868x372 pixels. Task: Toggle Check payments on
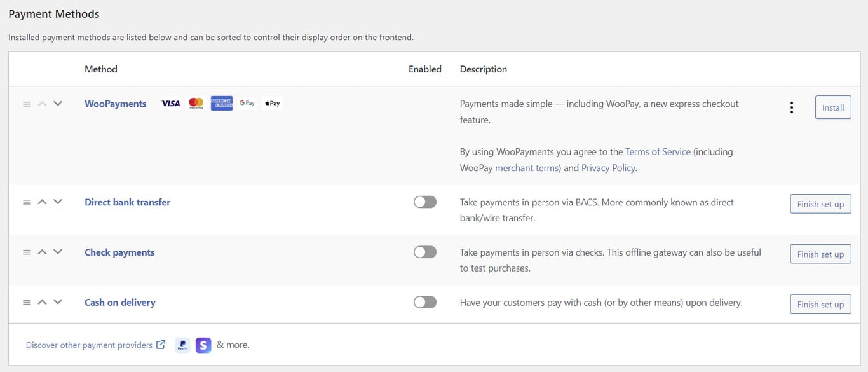pyautogui.click(x=424, y=252)
